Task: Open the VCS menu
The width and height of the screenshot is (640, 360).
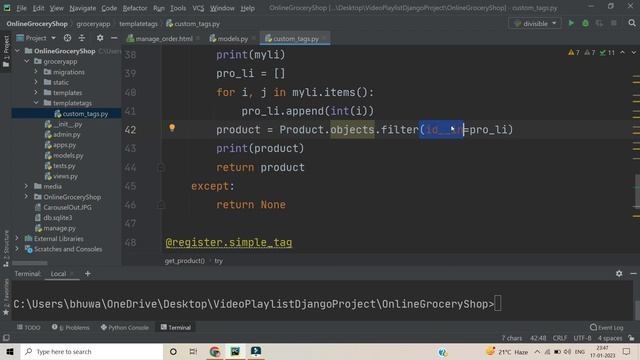Action: (x=198, y=8)
